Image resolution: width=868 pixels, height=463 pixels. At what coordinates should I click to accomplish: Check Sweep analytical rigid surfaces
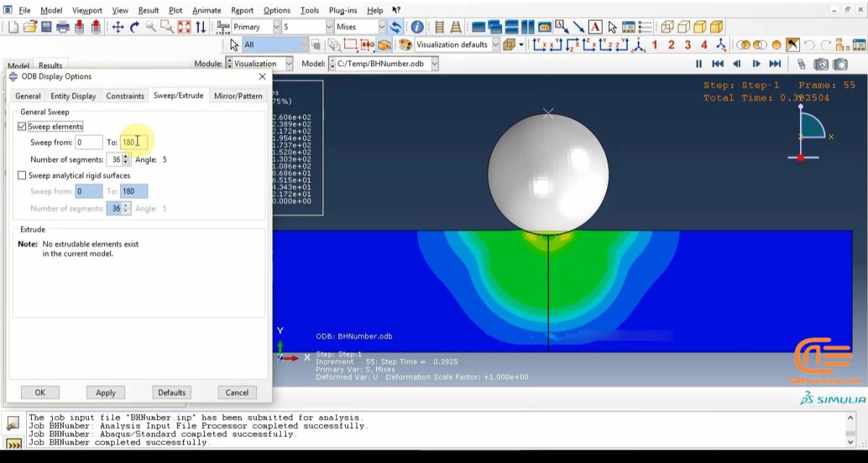pos(22,175)
